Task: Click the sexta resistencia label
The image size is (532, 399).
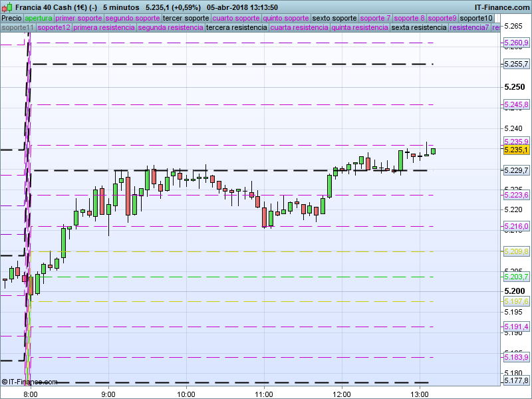Action: tap(419, 27)
